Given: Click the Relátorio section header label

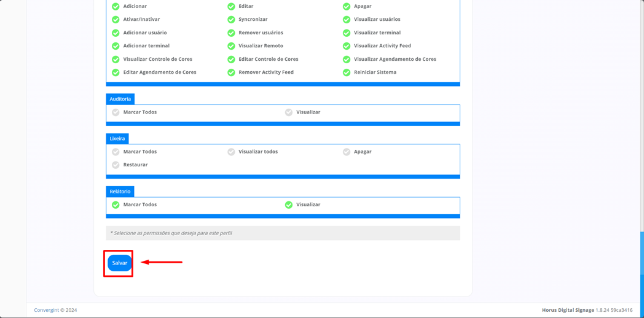Looking at the screenshot, I should coord(120,192).
